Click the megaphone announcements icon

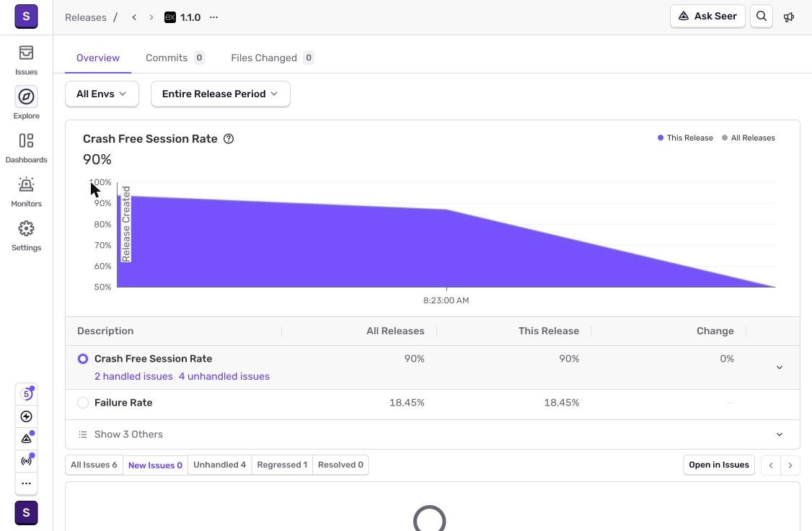(x=789, y=17)
